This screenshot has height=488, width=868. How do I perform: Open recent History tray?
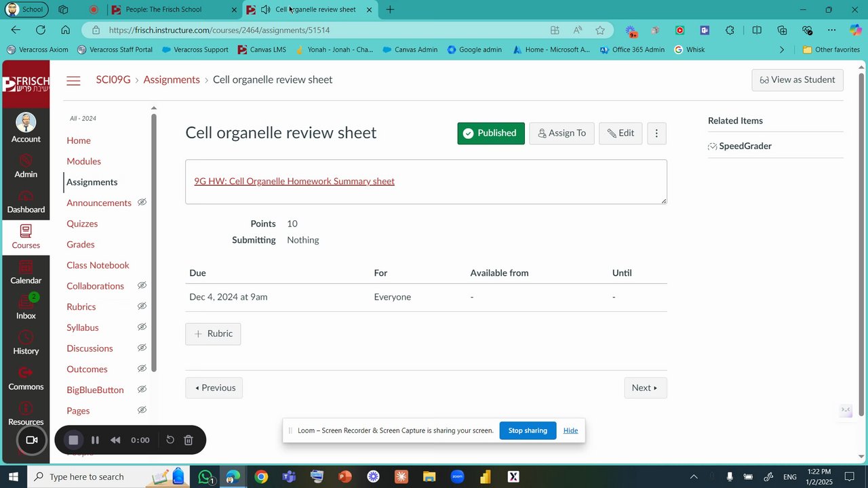pos(26,343)
